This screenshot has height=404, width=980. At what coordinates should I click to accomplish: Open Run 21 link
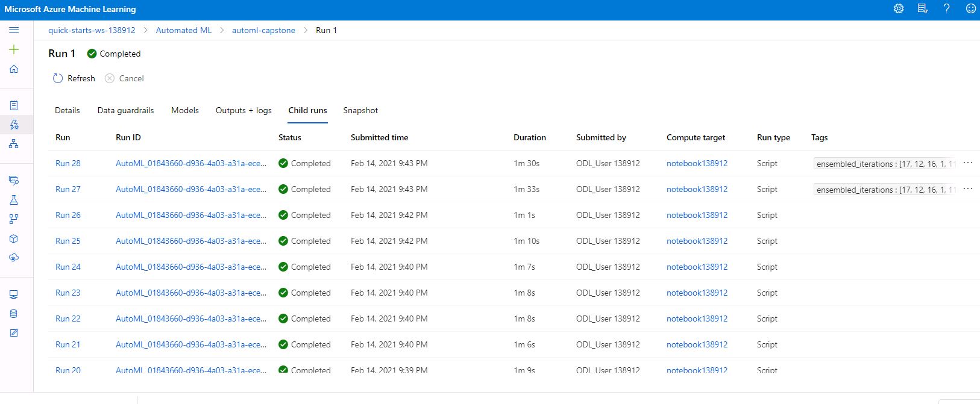[68, 344]
